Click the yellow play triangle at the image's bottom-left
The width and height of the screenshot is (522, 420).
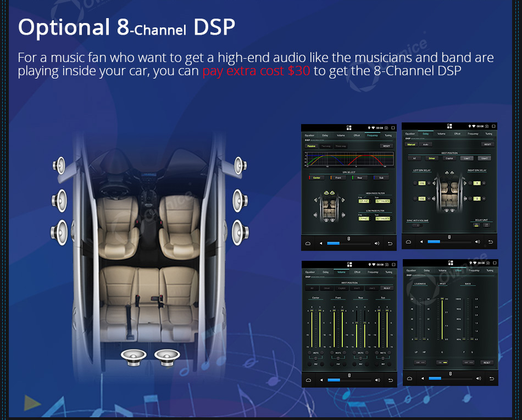[32, 403]
